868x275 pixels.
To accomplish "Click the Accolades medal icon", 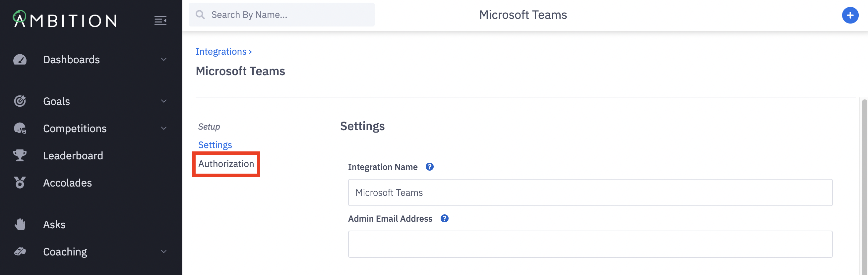I will pos(20,183).
